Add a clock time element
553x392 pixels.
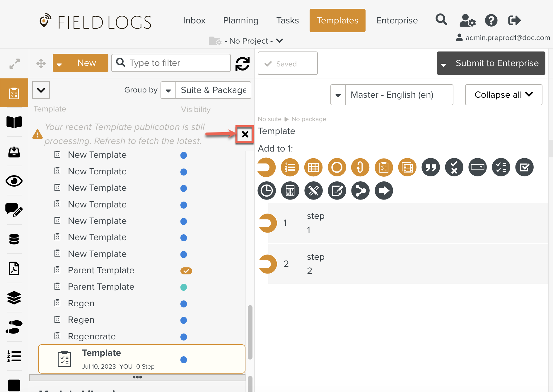[267, 191]
